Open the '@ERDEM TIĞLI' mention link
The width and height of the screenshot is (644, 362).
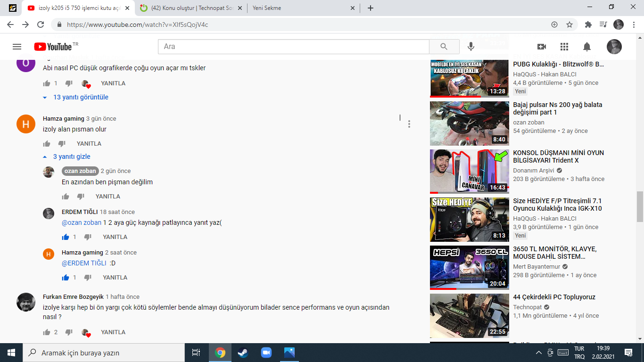click(x=84, y=263)
